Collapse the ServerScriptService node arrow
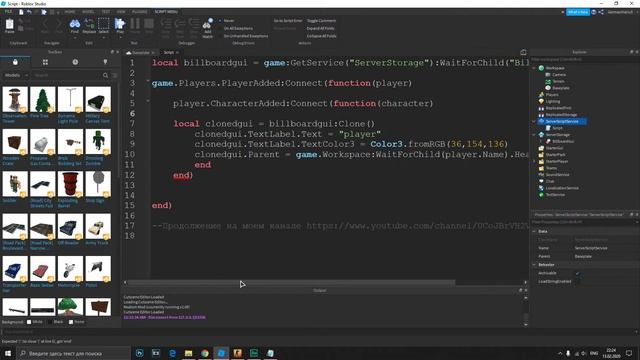640x360 pixels. (x=534, y=121)
